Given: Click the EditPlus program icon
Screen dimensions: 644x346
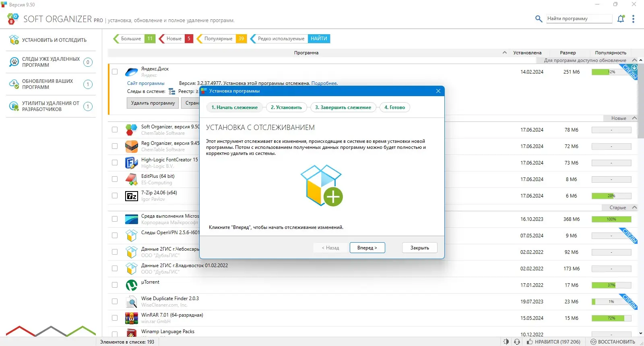Looking at the screenshot, I should point(132,179).
